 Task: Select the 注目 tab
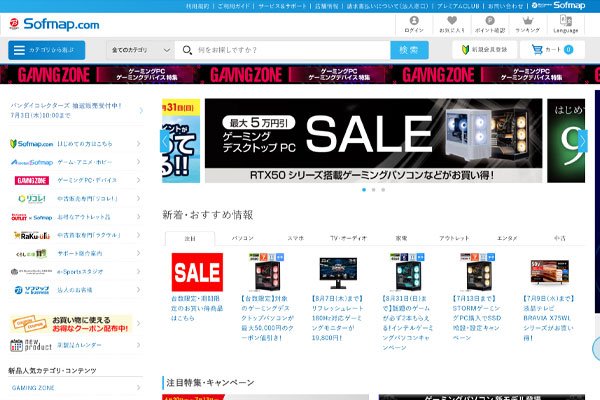coord(190,238)
